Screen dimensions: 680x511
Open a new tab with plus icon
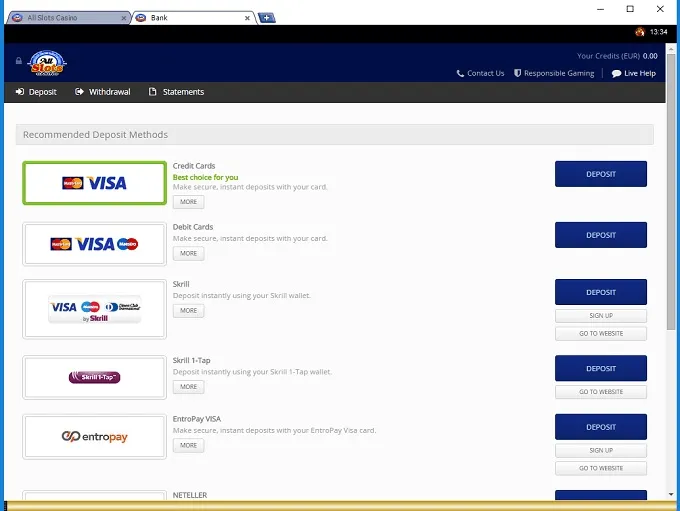[x=266, y=18]
